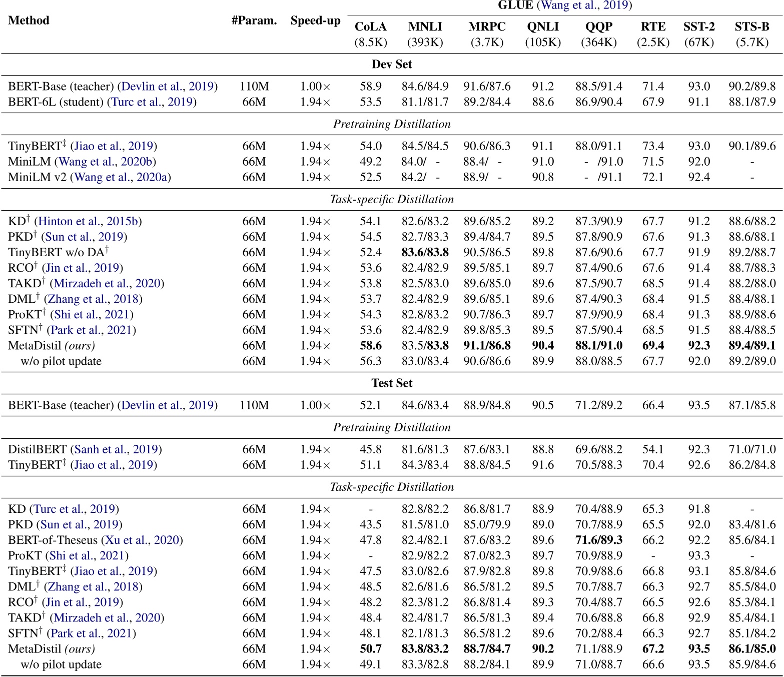Click the Hinton et al., 2015b citation
Screen dimensions: 784x677
[88, 221]
